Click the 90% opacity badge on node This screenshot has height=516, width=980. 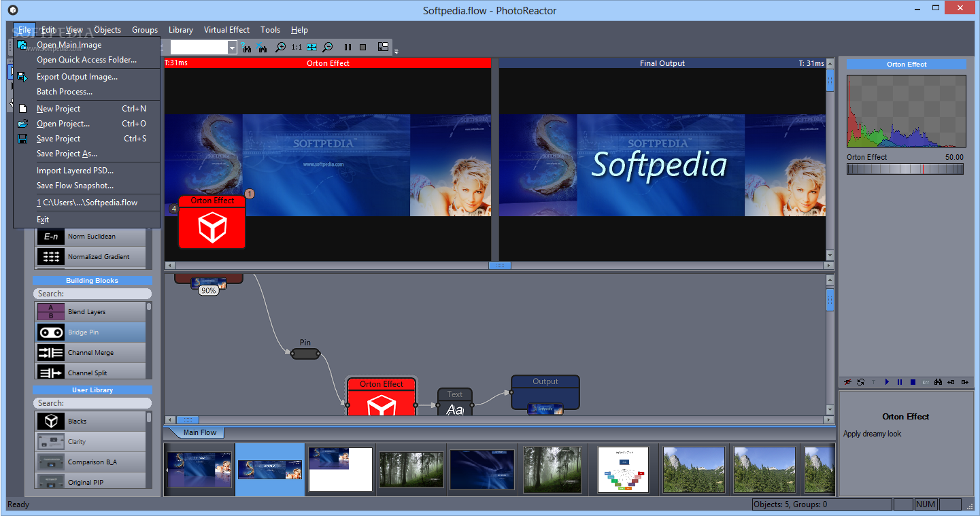[x=208, y=290]
